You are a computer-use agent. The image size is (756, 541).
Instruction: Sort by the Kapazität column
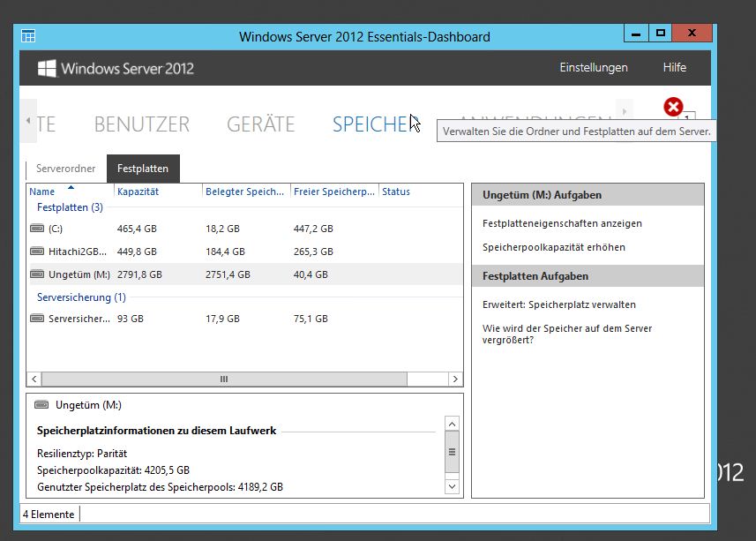[x=158, y=192]
